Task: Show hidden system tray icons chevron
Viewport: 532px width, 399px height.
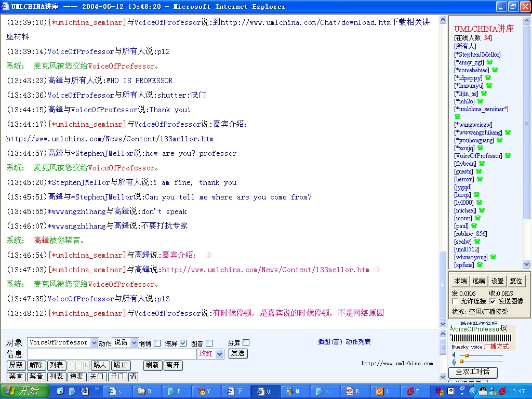Action: point(473,392)
